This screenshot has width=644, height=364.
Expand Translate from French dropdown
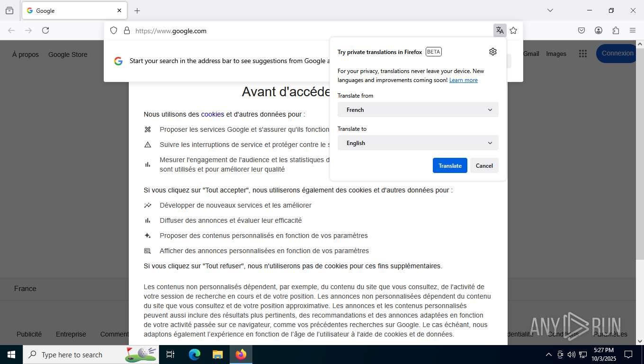[x=418, y=109]
